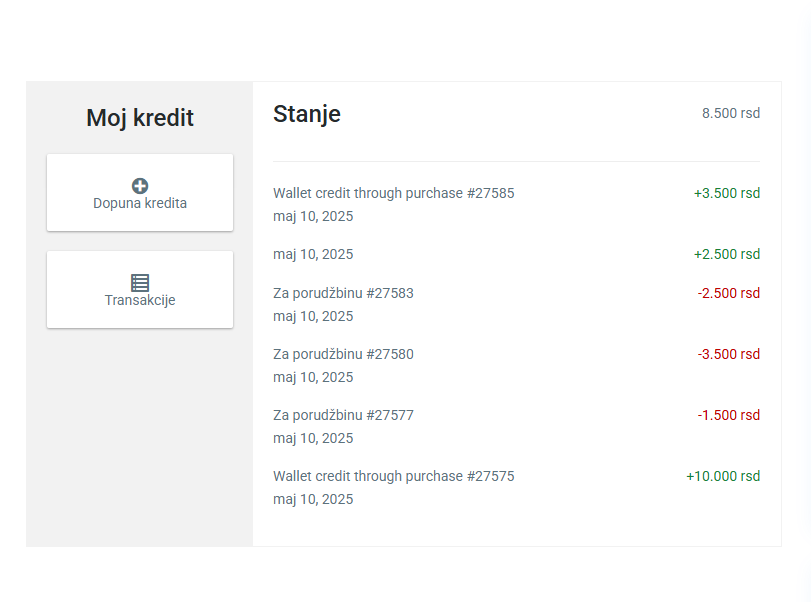The image size is (811, 602).
Task: Click the -2.500 rsd amount
Action: (x=728, y=293)
